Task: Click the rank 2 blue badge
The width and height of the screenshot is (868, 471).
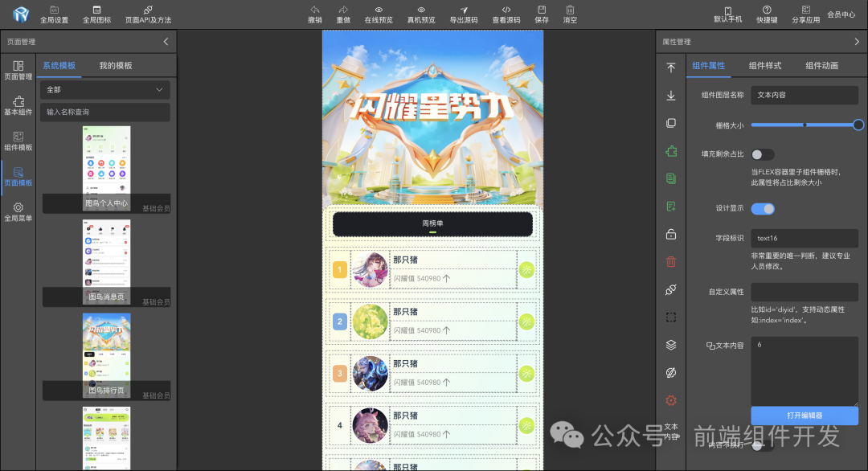Action: [x=339, y=322]
